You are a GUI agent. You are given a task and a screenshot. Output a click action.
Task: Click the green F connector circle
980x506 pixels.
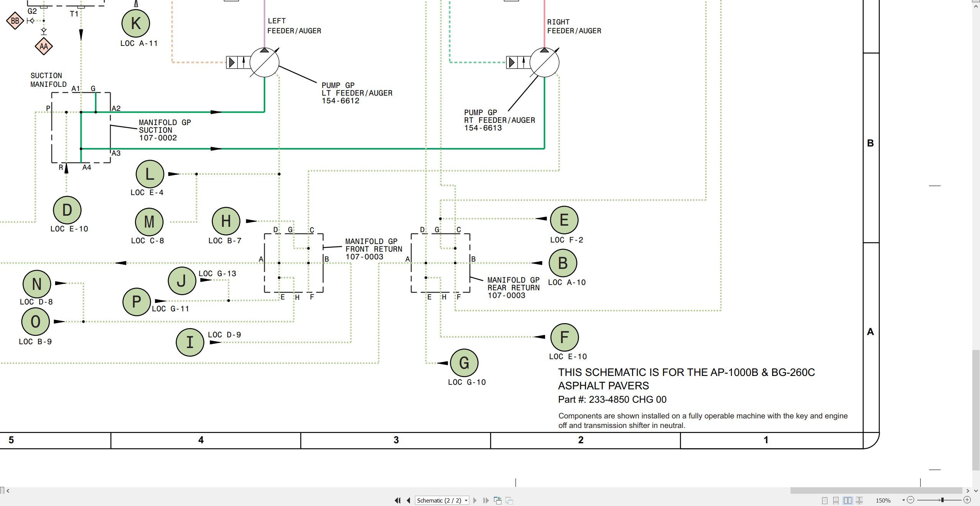pyautogui.click(x=564, y=337)
